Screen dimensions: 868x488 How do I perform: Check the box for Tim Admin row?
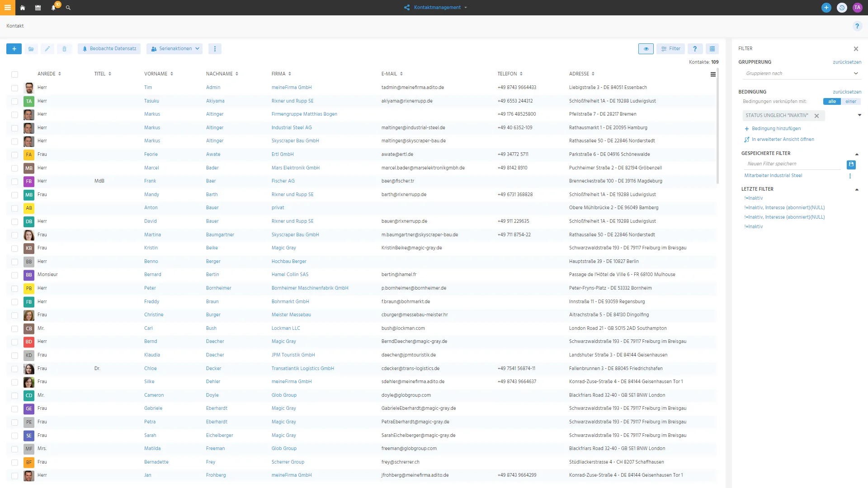pos(15,88)
